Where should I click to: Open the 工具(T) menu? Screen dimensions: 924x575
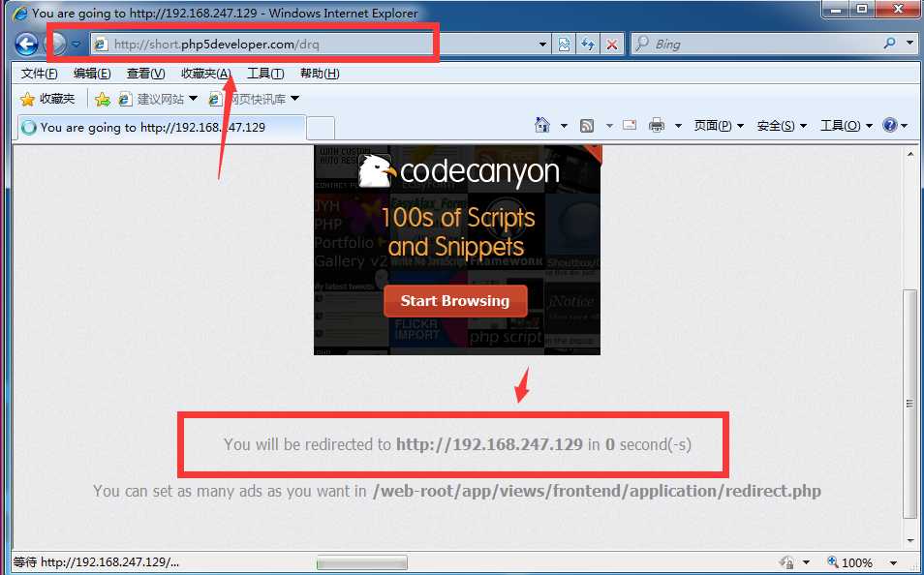[x=265, y=74]
